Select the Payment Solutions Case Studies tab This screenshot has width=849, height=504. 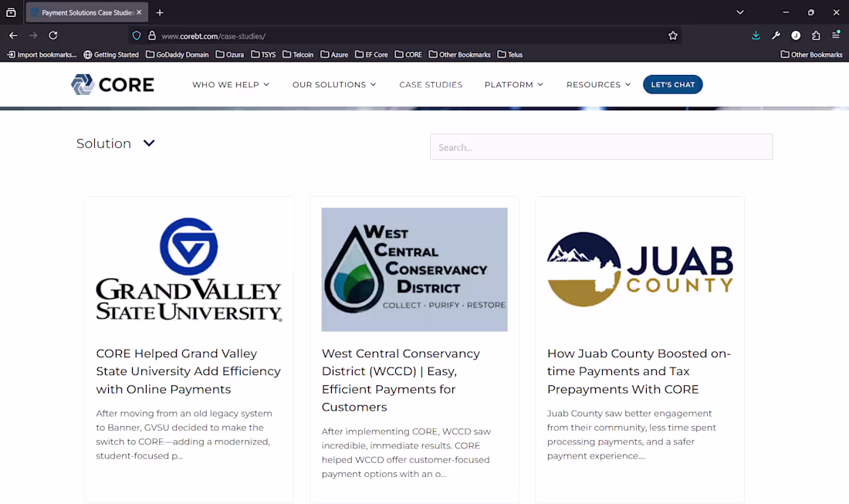(86, 12)
